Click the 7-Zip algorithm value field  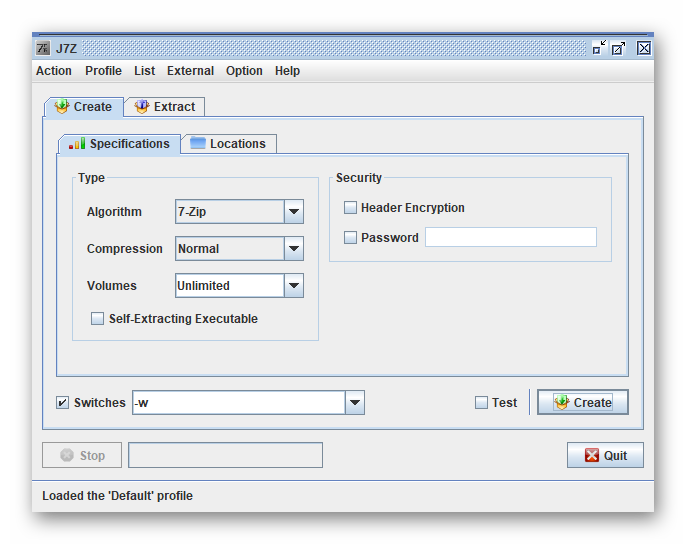click(x=230, y=212)
